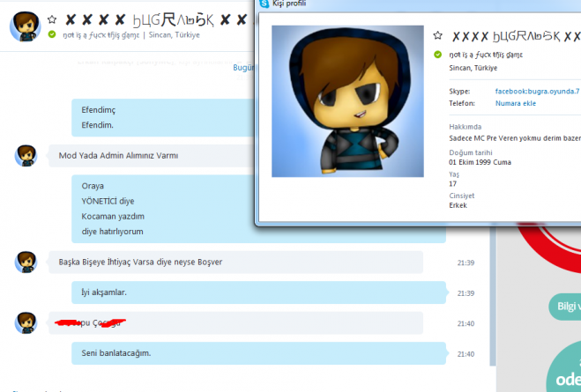Click the 'Hakkımda' description text in profile
The width and height of the screenshot is (581, 392).
tap(515, 138)
